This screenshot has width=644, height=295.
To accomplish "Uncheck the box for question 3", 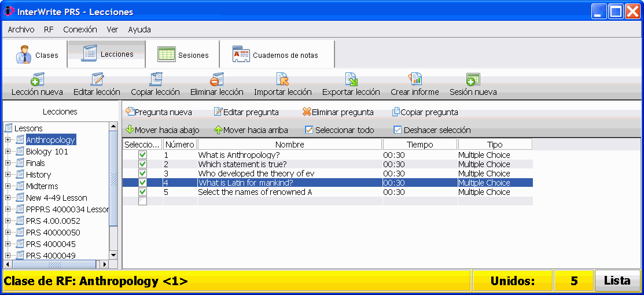I will pyautogui.click(x=142, y=174).
